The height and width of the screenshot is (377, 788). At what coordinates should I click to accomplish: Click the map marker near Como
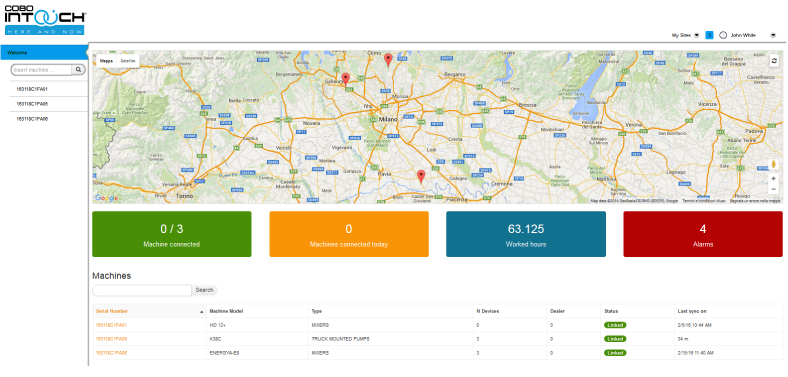pyautogui.click(x=388, y=60)
